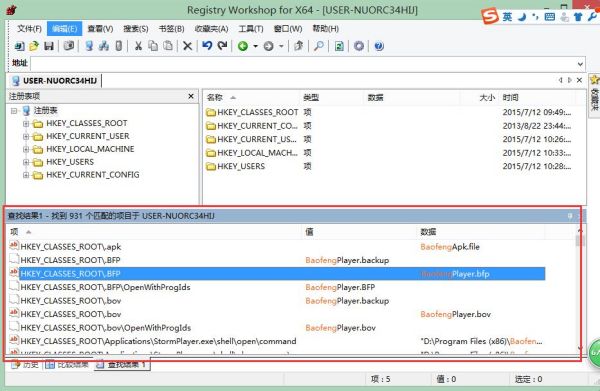Open the address bar dropdown arrow
The height and width of the screenshot is (391, 600).
click(x=580, y=64)
